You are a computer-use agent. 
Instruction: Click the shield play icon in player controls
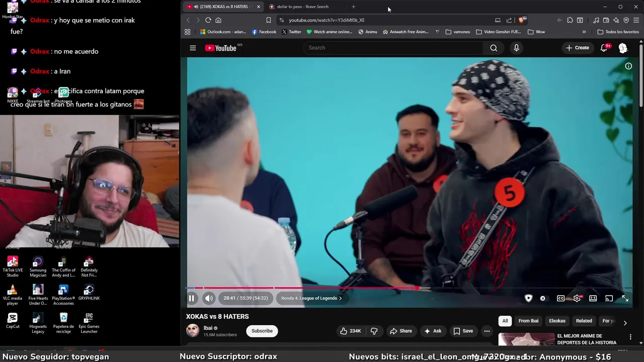point(528,298)
